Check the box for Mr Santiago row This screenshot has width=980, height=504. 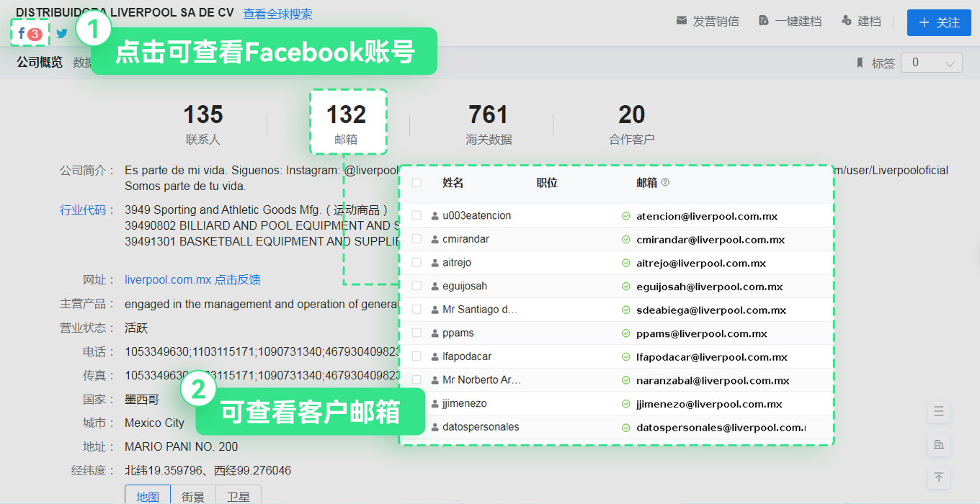pos(416,309)
